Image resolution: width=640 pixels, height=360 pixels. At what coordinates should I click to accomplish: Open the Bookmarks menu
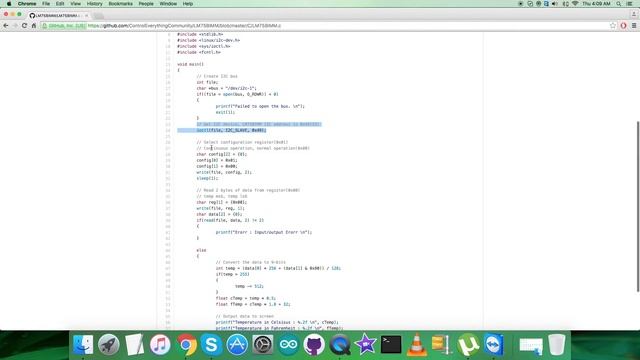click(120, 4)
